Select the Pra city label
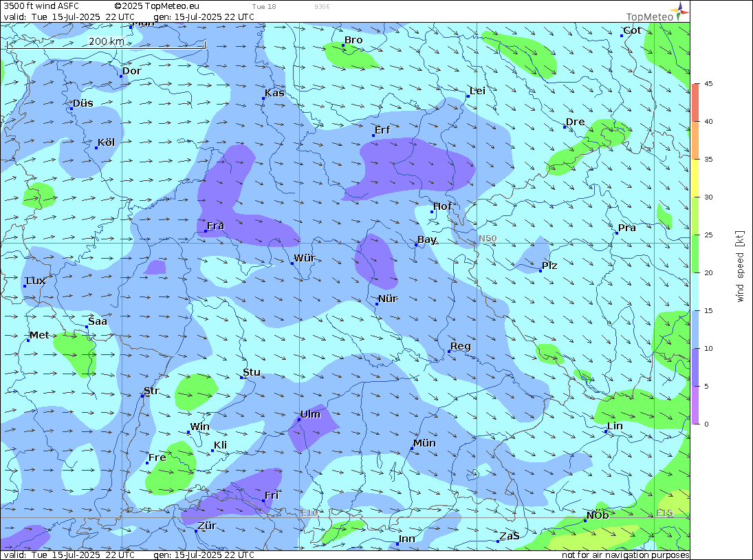This screenshot has width=753, height=560. [627, 228]
